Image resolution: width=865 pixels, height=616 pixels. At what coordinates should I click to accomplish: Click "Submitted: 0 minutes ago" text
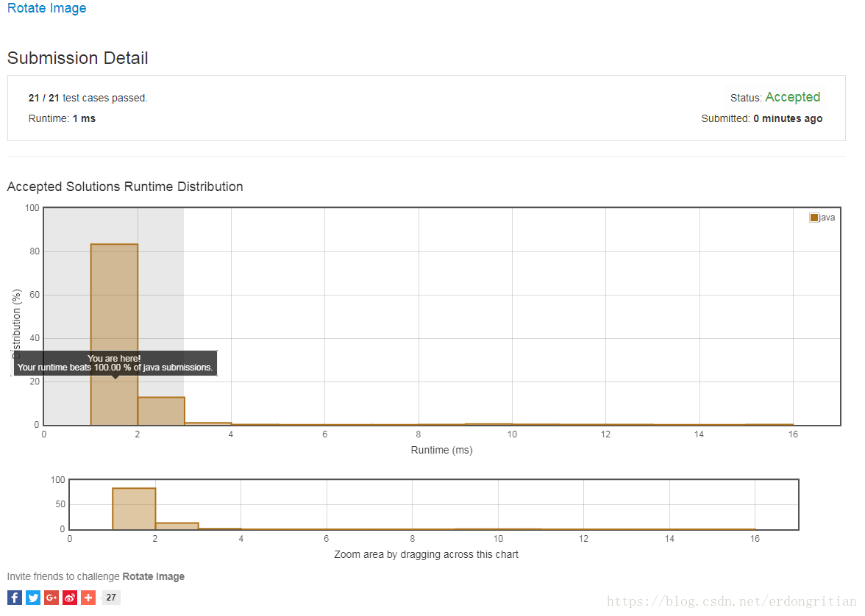point(762,118)
